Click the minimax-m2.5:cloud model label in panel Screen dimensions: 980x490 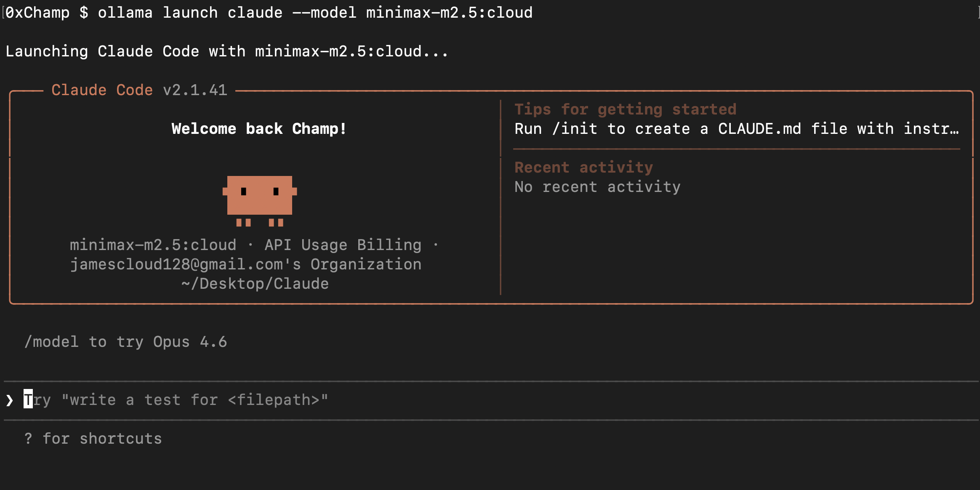(153, 245)
